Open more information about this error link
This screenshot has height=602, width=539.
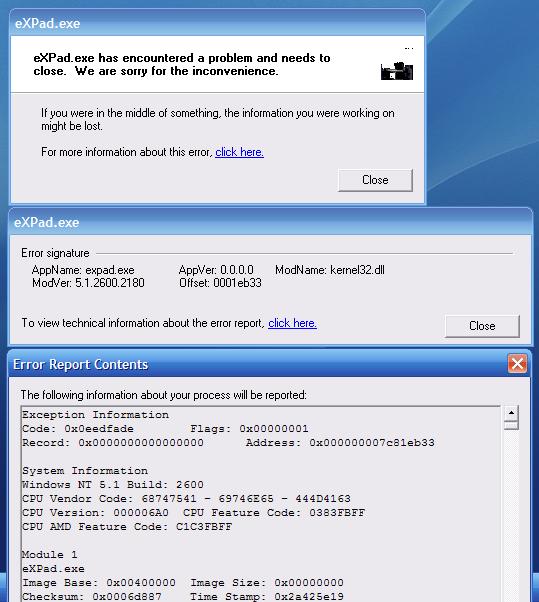[239, 152]
